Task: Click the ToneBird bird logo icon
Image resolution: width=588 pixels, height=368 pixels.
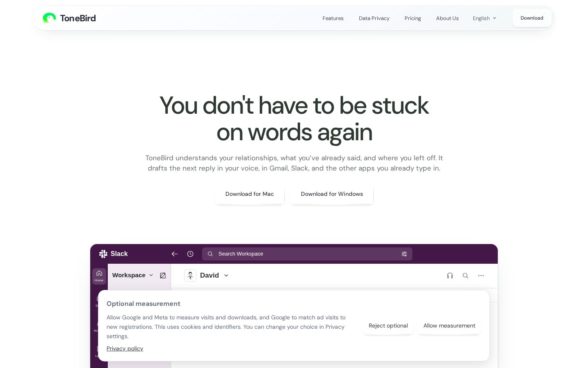Action: click(49, 18)
